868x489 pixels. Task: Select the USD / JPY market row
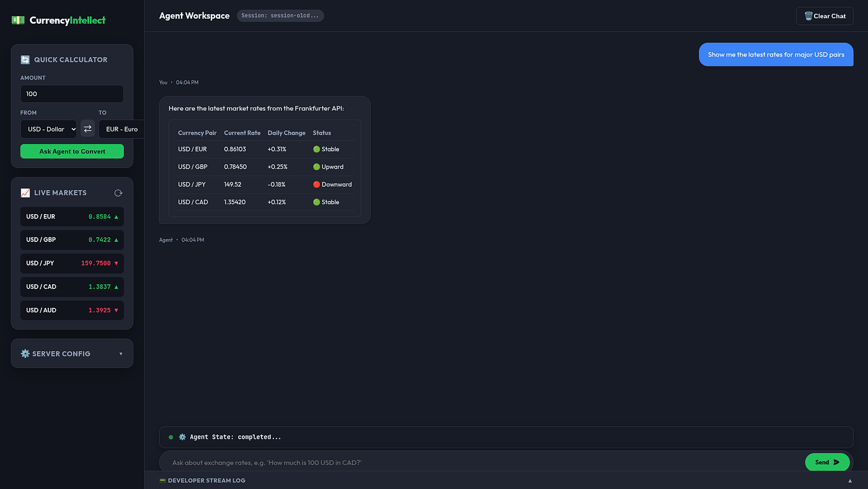[x=72, y=264]
